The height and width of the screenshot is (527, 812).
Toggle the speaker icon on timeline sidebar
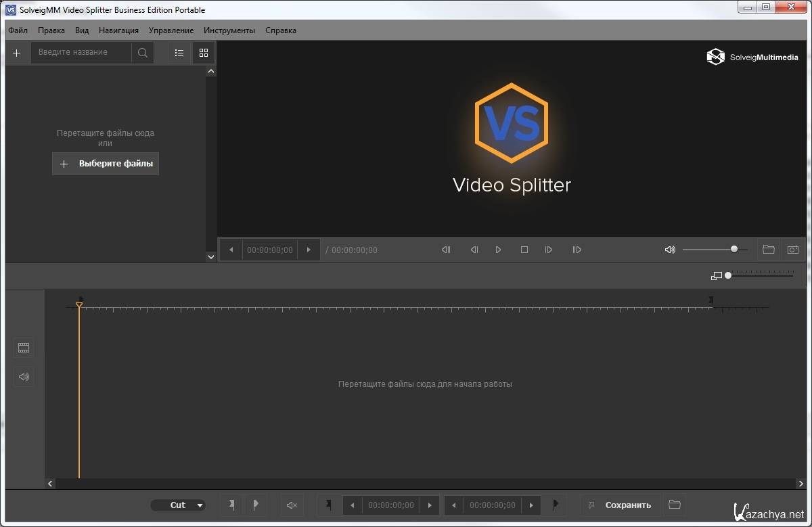(x=24, y=377)
